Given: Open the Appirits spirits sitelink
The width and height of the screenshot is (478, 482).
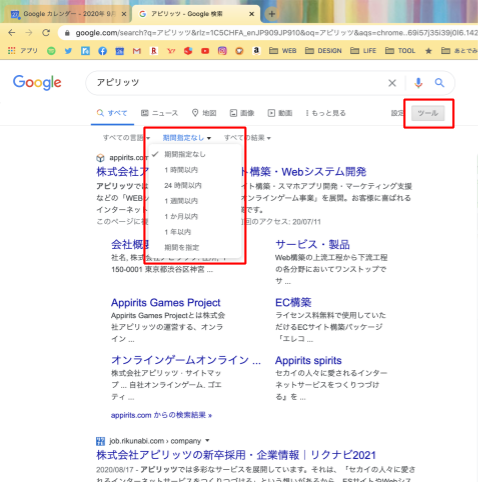Looking at the screenshot, I should point(308,360).
